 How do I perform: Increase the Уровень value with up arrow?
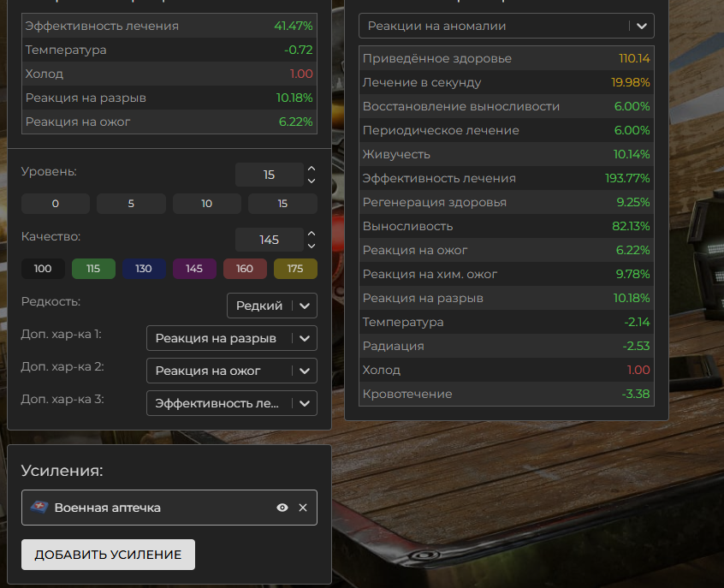[x=312, y=169]
